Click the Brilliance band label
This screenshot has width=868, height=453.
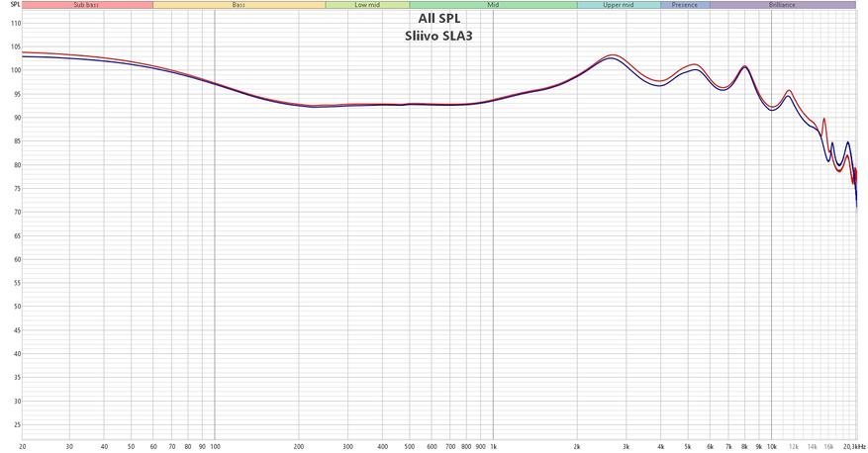point(782,4)
